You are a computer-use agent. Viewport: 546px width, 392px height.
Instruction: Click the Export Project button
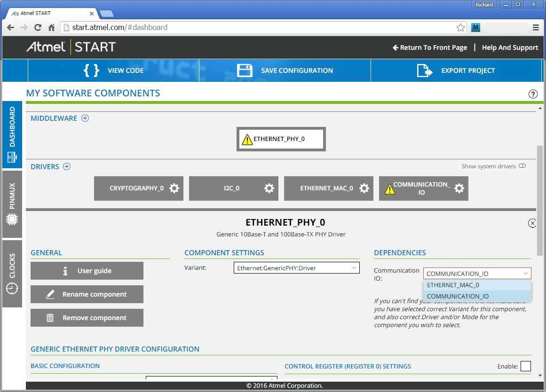point(456,71)
